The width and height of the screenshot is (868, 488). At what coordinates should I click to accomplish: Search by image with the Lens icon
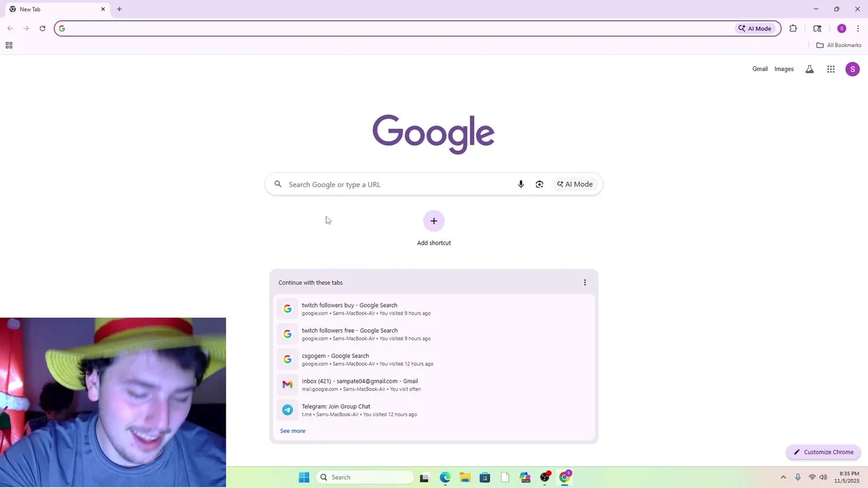[539, 184]
